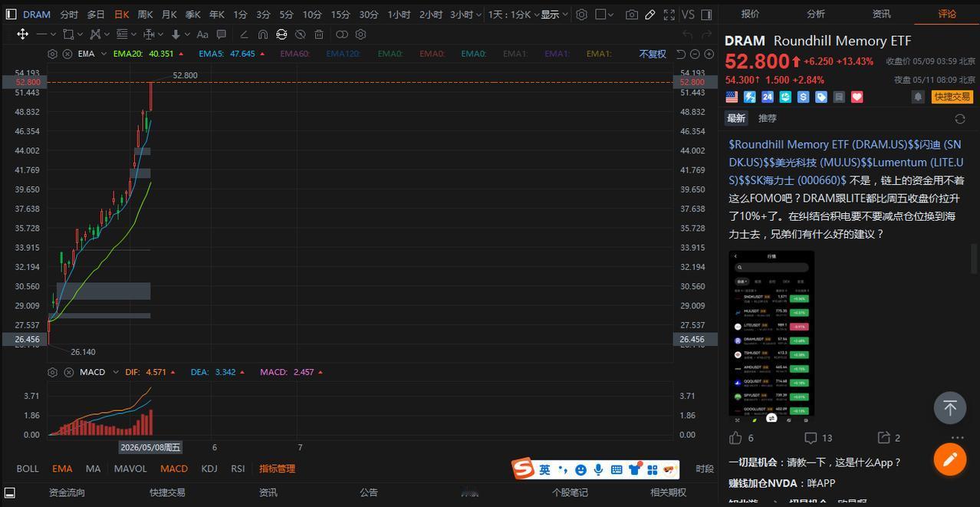
Task: Share the post with 2 shares
Action: 883,438
